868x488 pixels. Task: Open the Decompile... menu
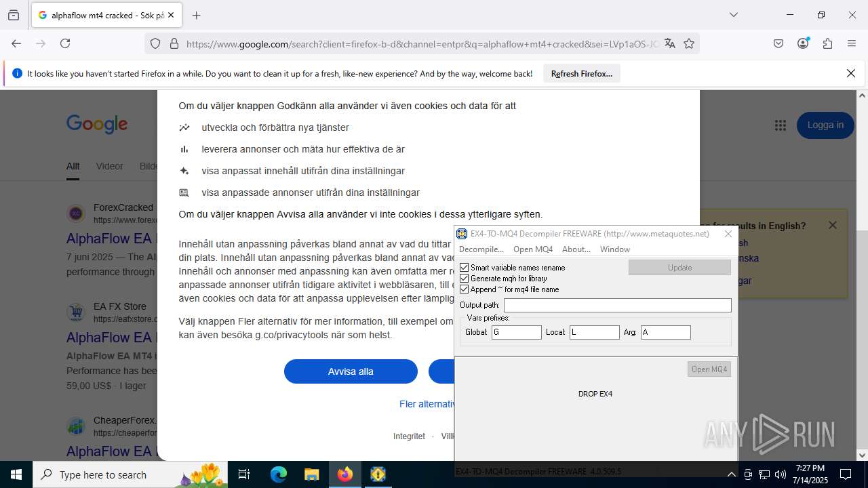pos(481,249)
